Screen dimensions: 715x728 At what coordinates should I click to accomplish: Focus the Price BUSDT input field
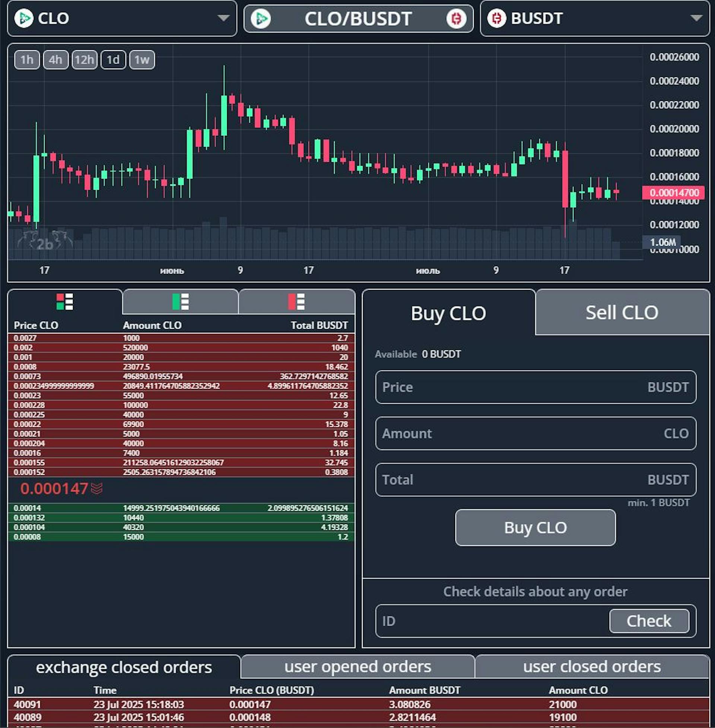point(536,387)
